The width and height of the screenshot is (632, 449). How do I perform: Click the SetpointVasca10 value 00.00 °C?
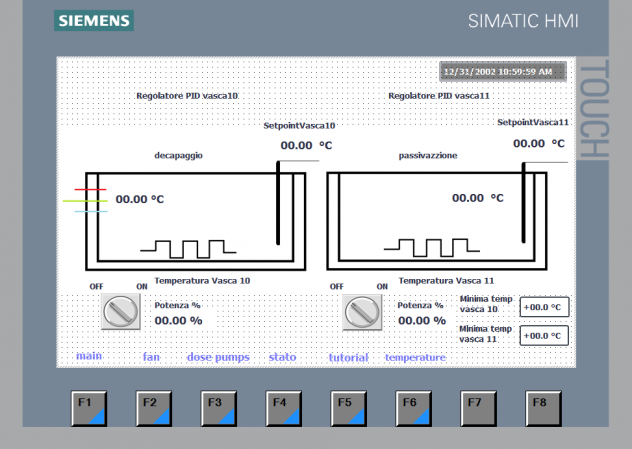coord(306,145)
